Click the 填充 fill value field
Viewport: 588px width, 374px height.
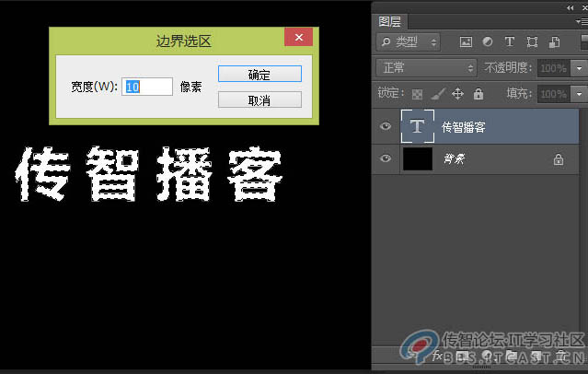point(554,94)
